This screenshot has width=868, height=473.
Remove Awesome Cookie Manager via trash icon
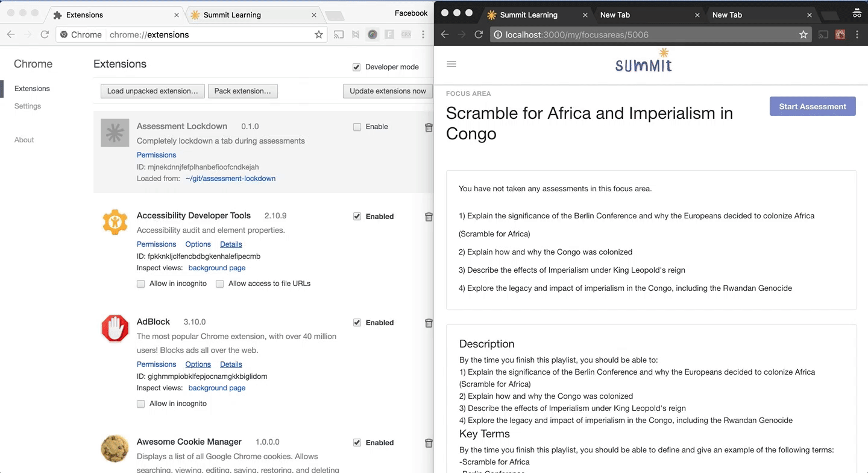click(x=429, y=443)
